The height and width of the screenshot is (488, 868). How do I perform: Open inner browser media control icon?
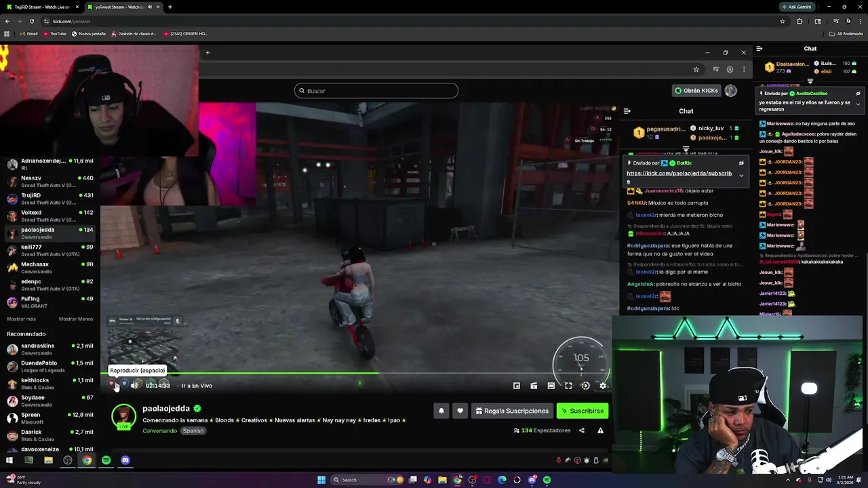click(715, 69)
